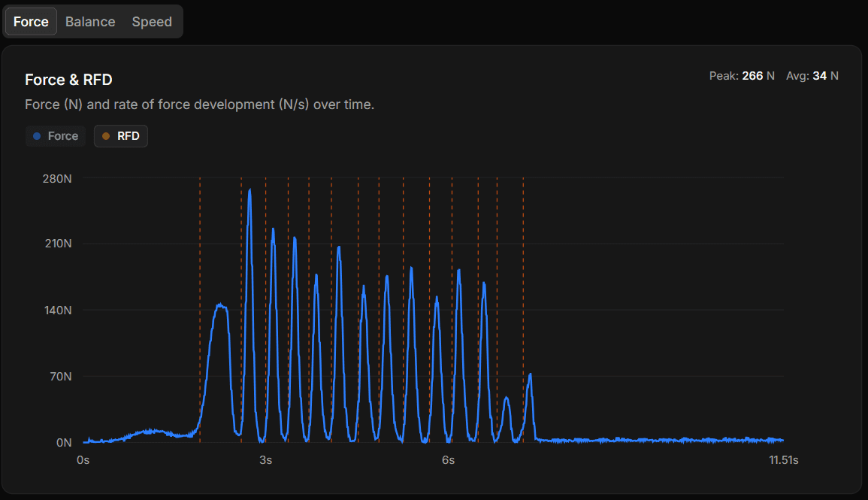Viewport: 868px width, 500px height.
Task: Click the 0s x-axis label
Action: click(83, 460)
